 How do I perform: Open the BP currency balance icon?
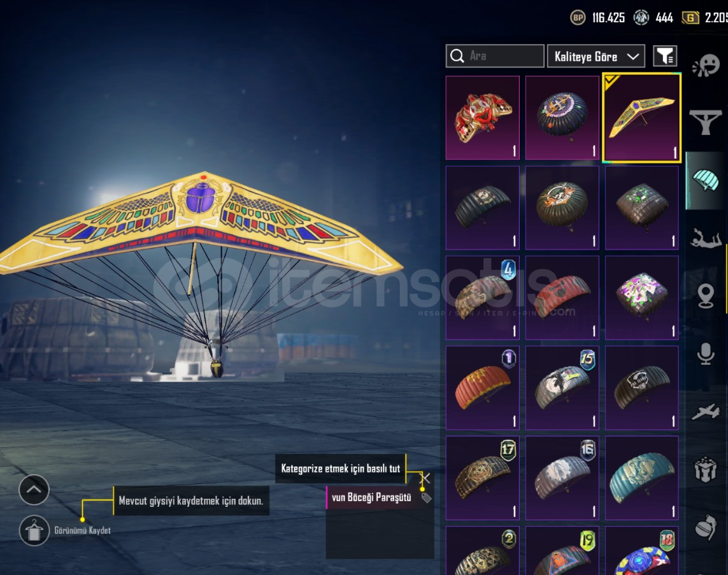coord(578,18)
